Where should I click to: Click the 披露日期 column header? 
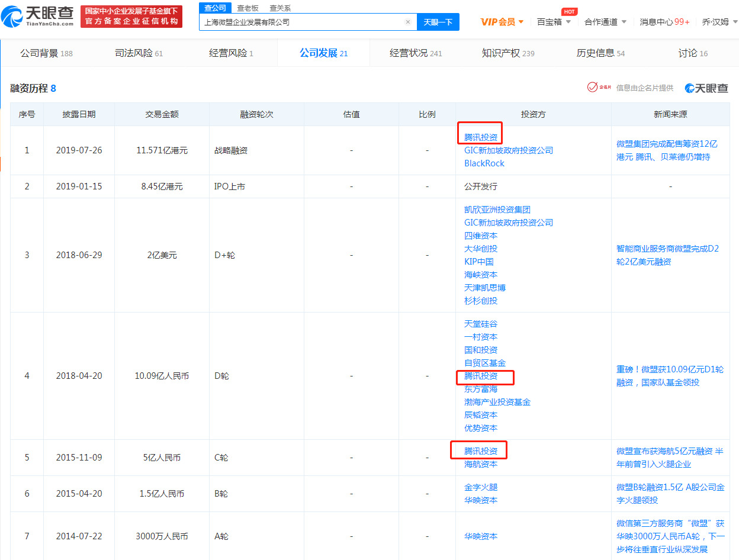pyautogui.click(x=79, y=114)
